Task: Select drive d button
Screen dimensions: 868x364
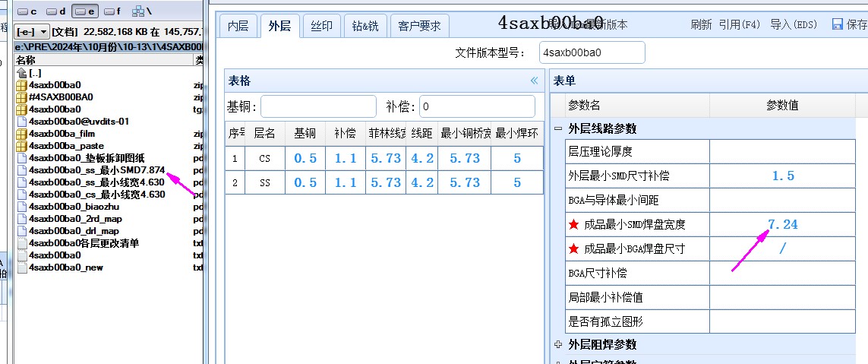Action: pyautogui.click(x=56, y=11)
